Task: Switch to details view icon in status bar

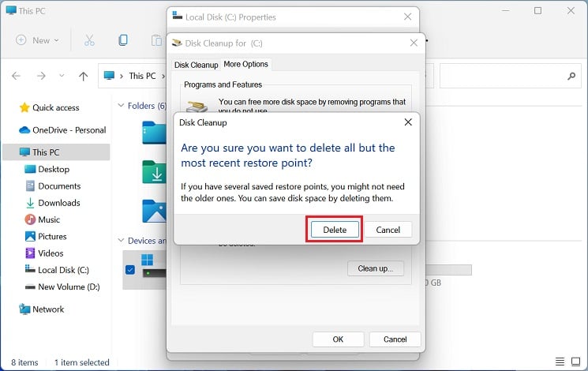Action: pyautogui.click(x=560, y=362)
